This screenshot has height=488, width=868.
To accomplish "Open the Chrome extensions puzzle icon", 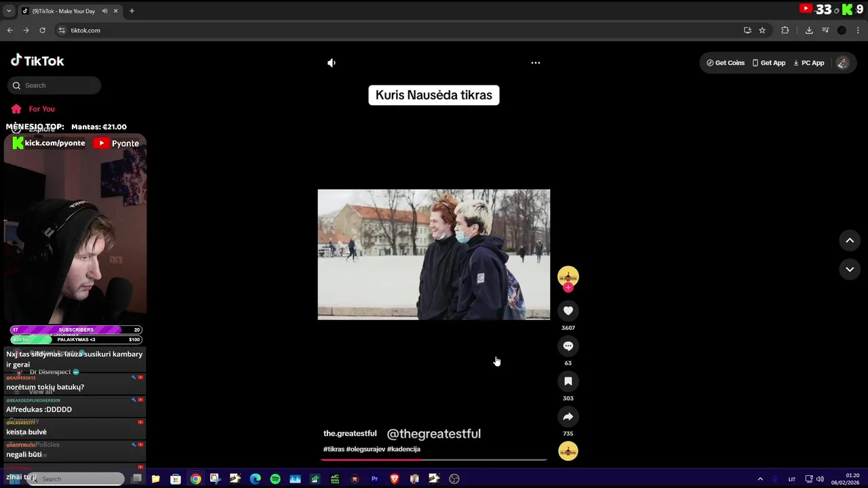I will [785, 30].
